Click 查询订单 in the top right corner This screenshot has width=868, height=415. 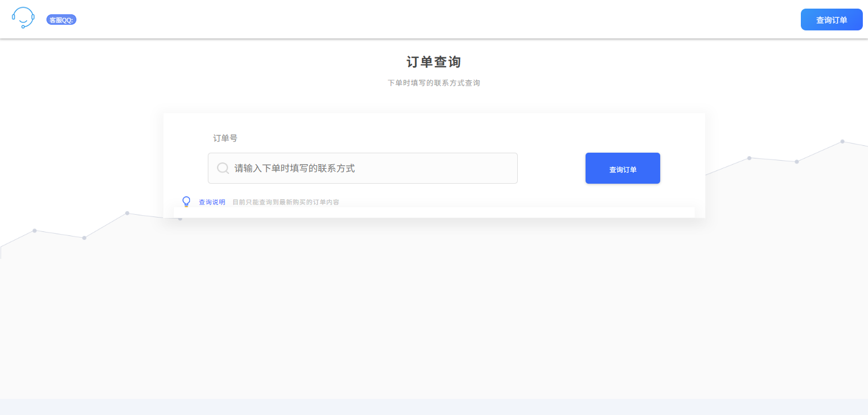coord(831,19)
